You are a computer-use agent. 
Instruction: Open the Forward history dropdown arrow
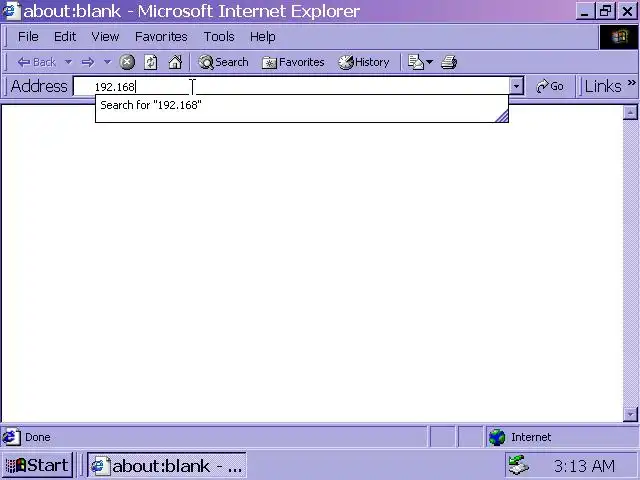tap(107, 62)
